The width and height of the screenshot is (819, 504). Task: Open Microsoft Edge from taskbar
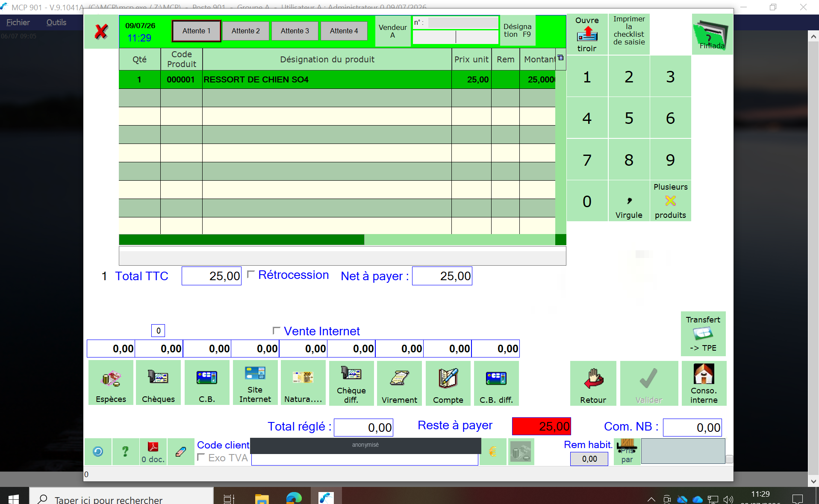pyautogui.click(x=294, y=498)
